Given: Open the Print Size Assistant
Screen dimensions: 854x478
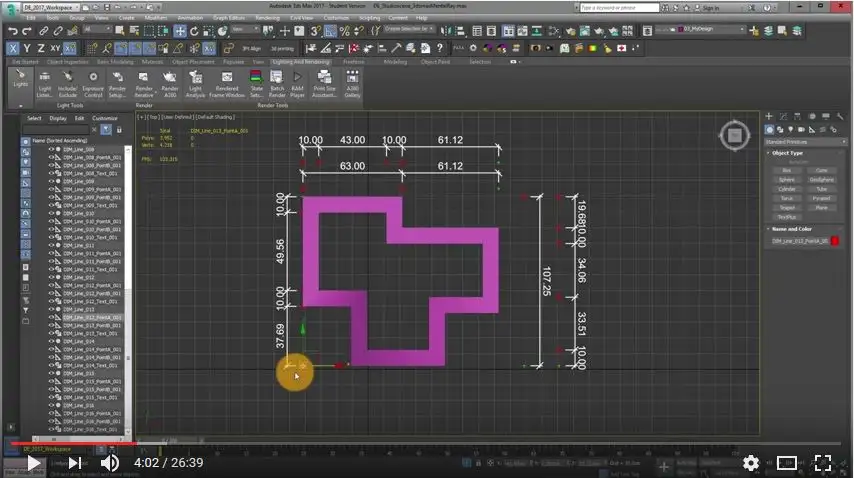Looking at the screenshot, I should pos(324,84).
